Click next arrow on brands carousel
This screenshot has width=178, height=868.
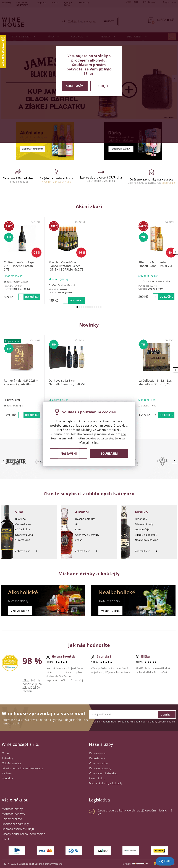tap(174, 460)
